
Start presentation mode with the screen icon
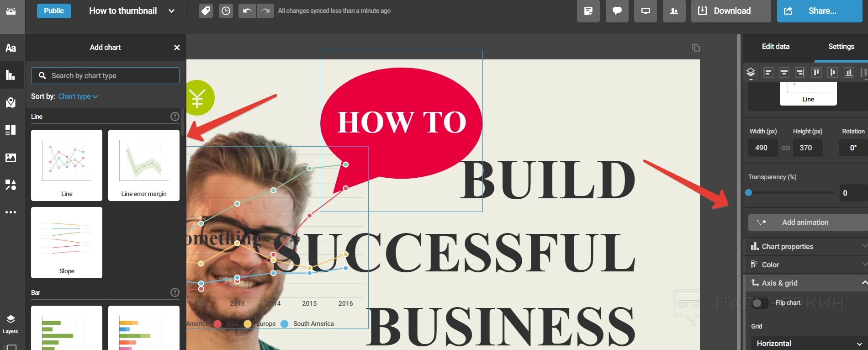pos(646,11)
